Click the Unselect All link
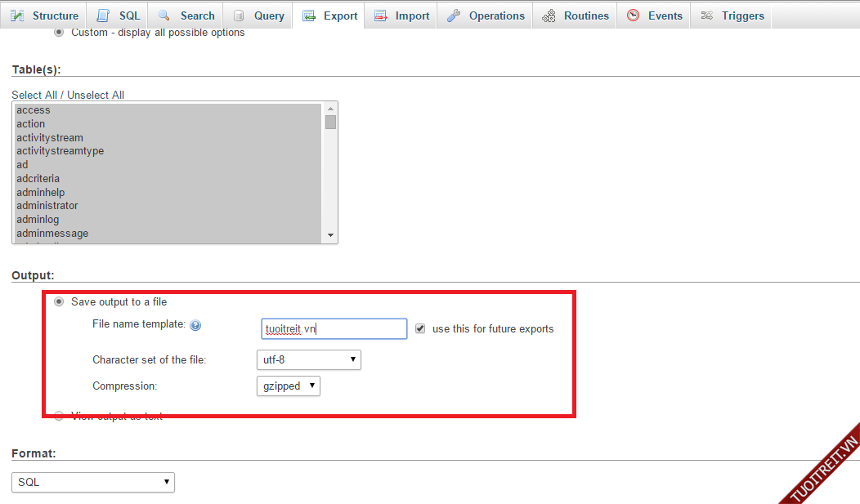860x504 pixels. click(96, 95)
